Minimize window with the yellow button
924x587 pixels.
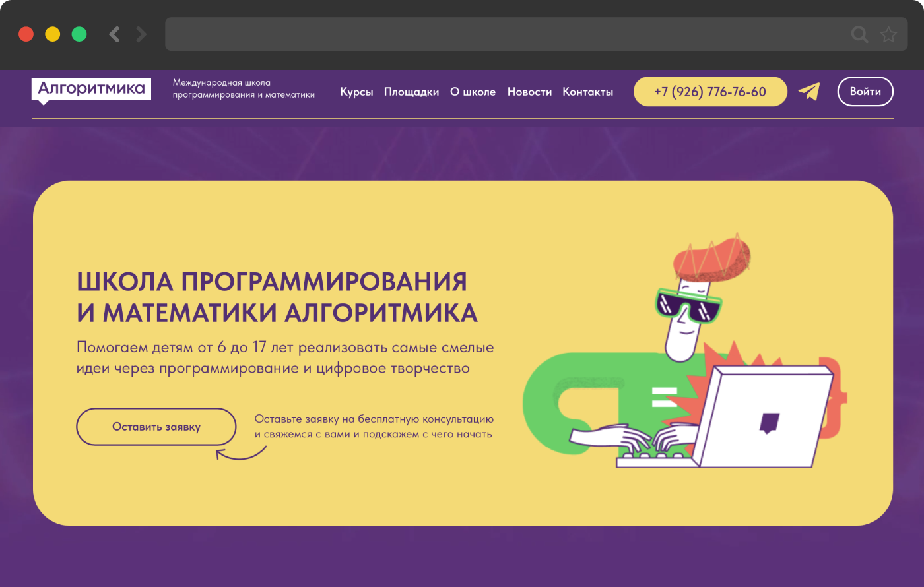(x=53, y=34)
